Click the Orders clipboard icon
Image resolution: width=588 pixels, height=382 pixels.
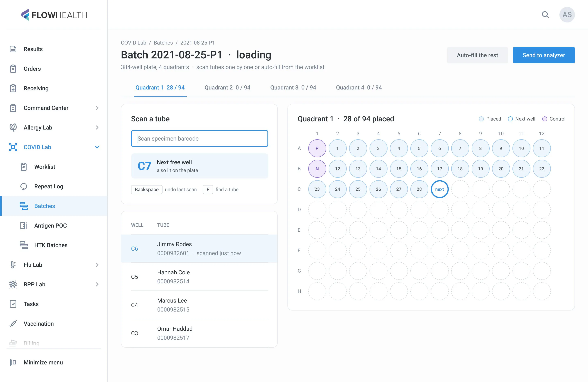(x=13, y=69)
